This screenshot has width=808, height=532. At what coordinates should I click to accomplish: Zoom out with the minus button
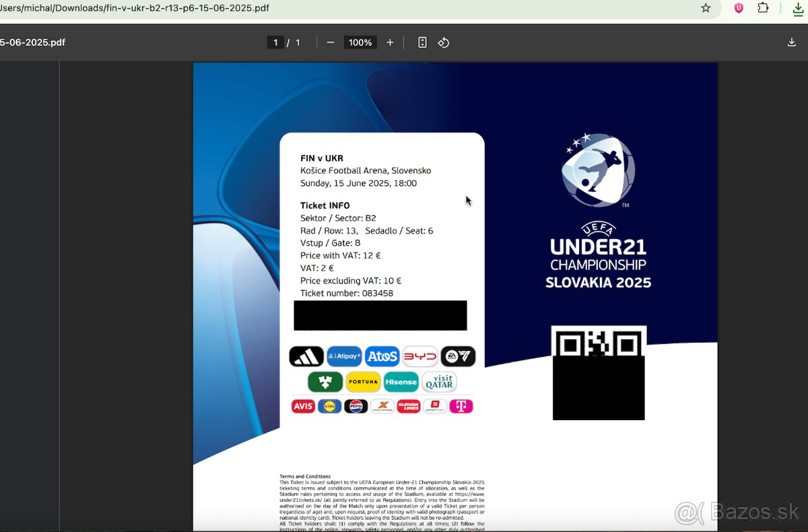(330, 42)
